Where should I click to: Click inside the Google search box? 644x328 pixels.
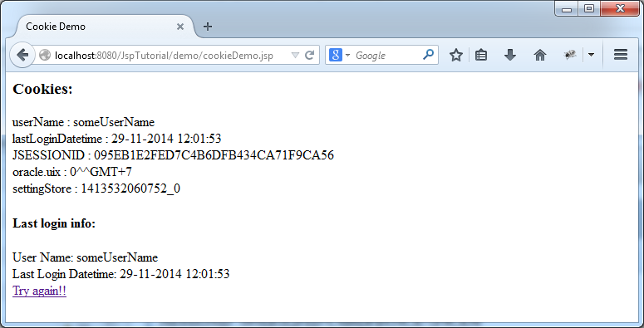387,55
